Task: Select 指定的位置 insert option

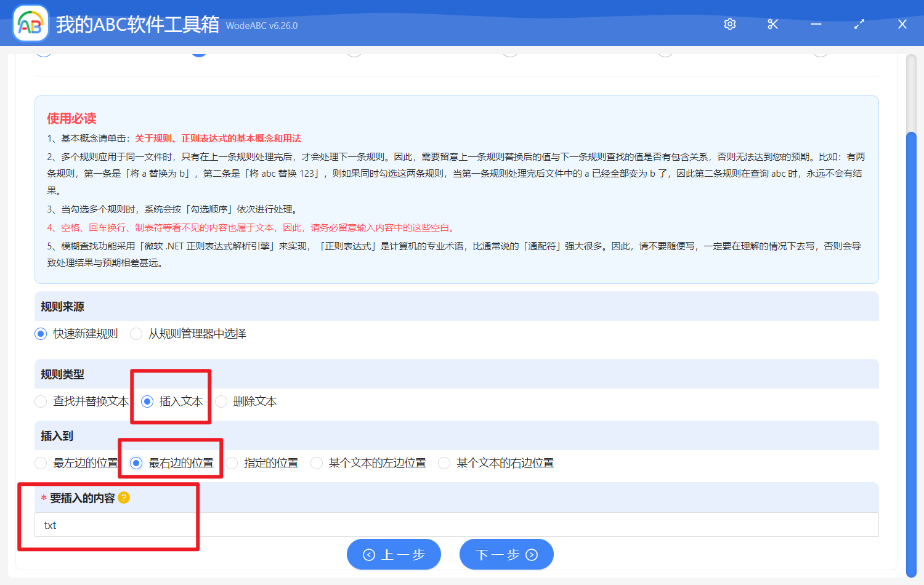Action: point(231,462)
